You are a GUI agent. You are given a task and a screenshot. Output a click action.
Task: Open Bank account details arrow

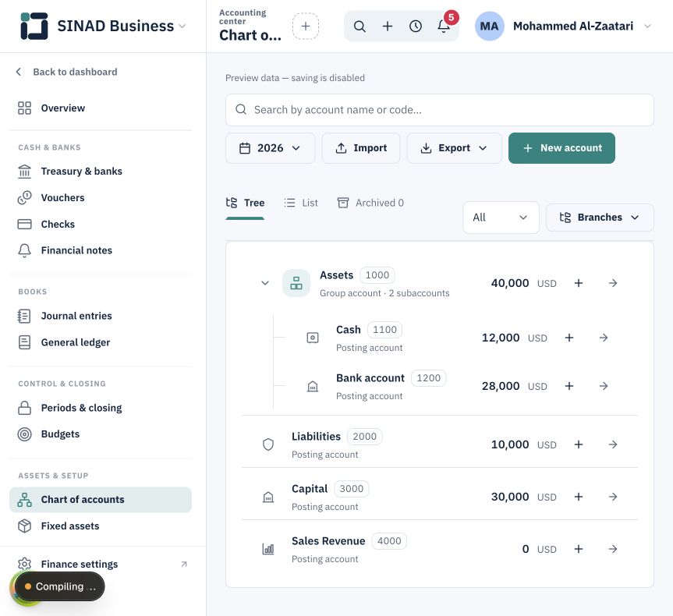pyautogui.click(x=604, y=386)
